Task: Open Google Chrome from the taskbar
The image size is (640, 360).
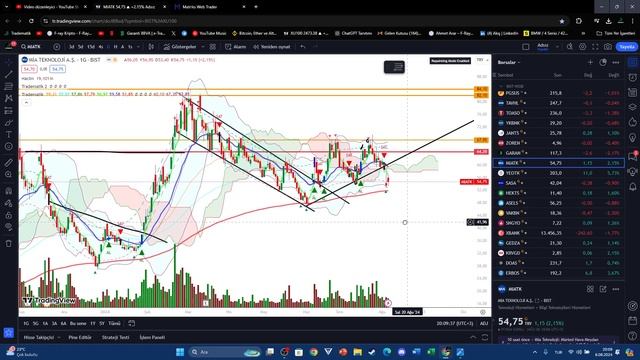Action: pos(313,352)
